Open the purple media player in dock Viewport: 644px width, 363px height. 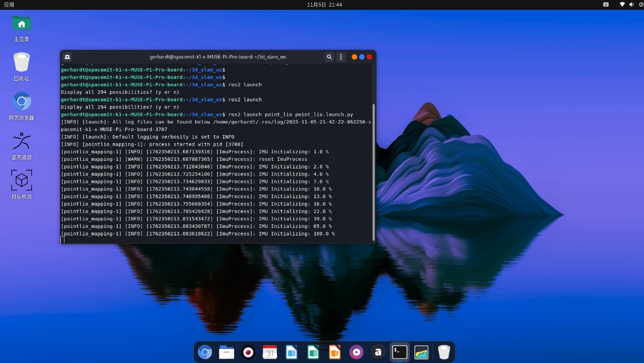pos(356,352)
